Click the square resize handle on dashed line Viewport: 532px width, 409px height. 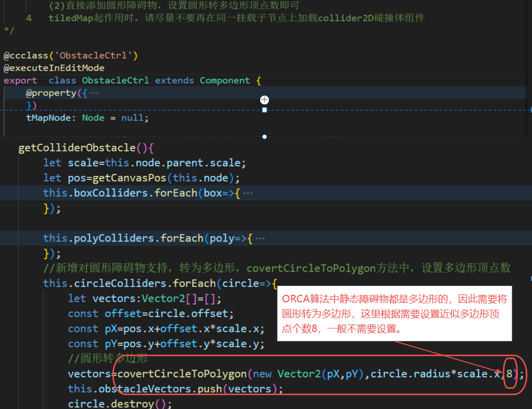265,110
